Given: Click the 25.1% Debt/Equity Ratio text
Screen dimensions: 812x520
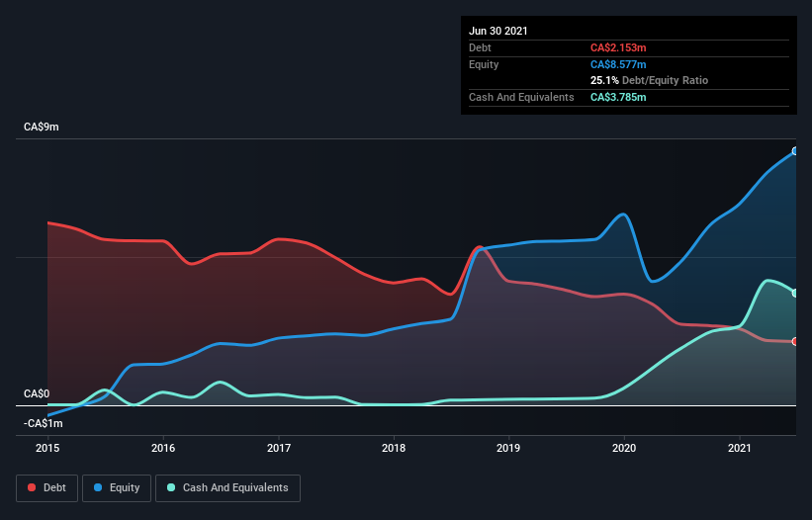Looking at the screenshot, I should tap(650, 81).
